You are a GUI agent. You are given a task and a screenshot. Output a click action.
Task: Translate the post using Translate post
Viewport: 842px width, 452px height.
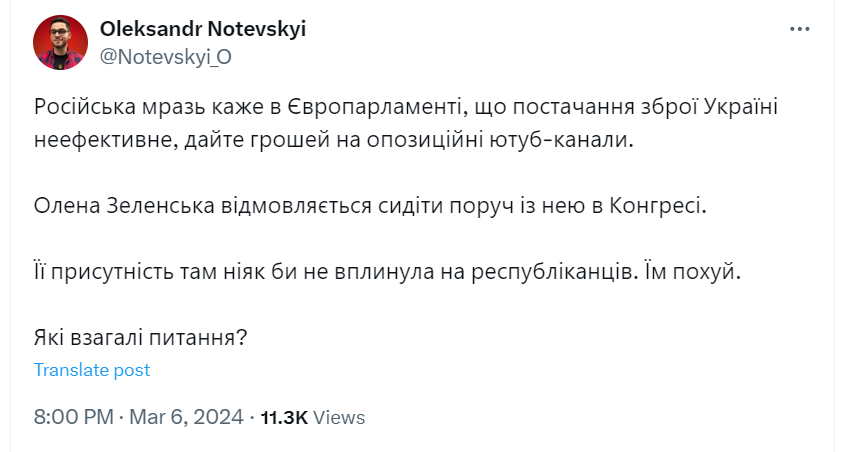(x=92, y=370)
